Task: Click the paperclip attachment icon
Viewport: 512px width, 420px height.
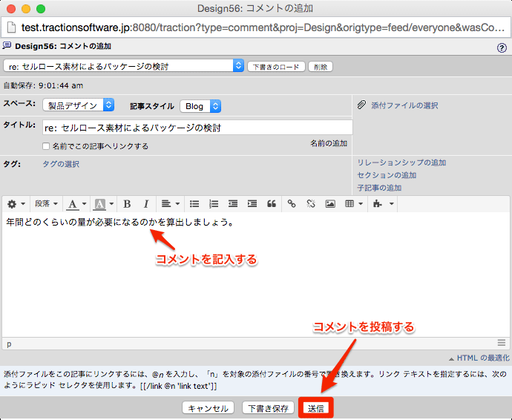Action: (x=361, y=105)
